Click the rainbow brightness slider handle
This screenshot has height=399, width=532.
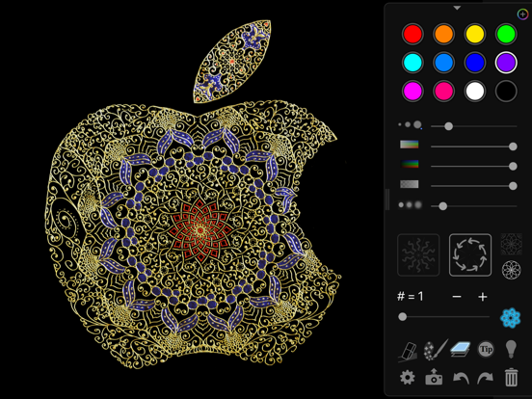[x=513, y=166]
